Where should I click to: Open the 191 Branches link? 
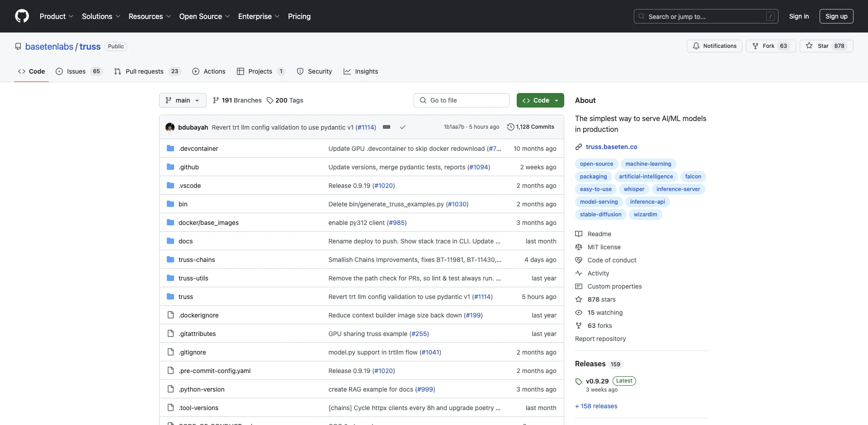tap(237, 100)
